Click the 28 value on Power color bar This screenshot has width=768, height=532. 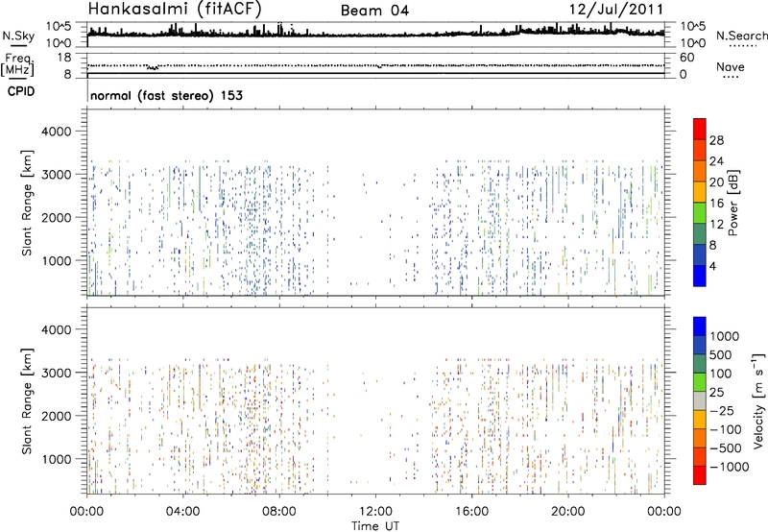pos(716,140)
